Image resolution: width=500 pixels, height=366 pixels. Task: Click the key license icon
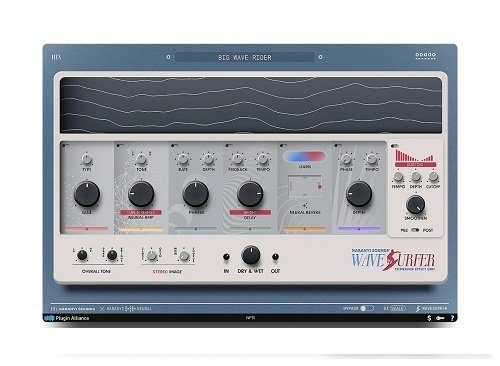440,318
